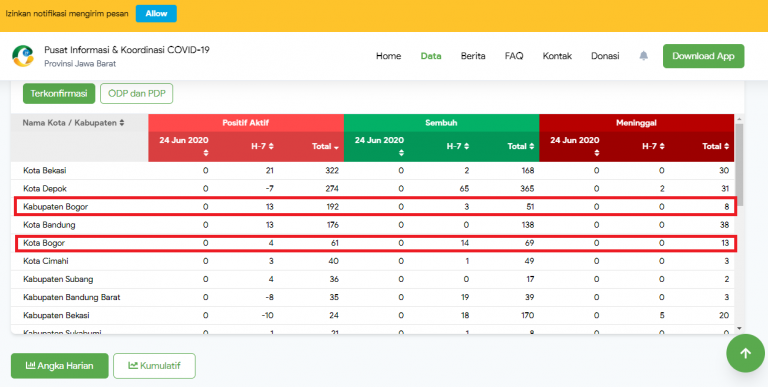Show the Kumulatif chart
Viewport: 768px width, 387px height.
click(154, 366)
